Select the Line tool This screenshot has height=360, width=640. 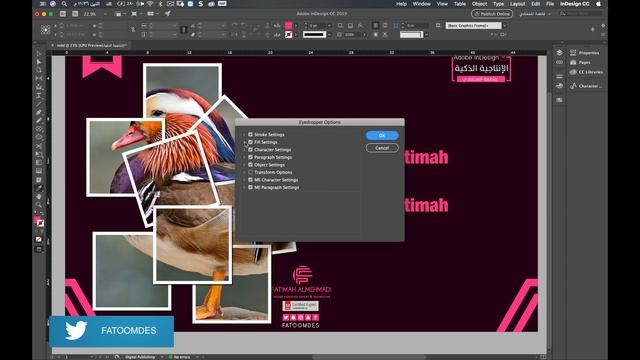coord(39,104)
